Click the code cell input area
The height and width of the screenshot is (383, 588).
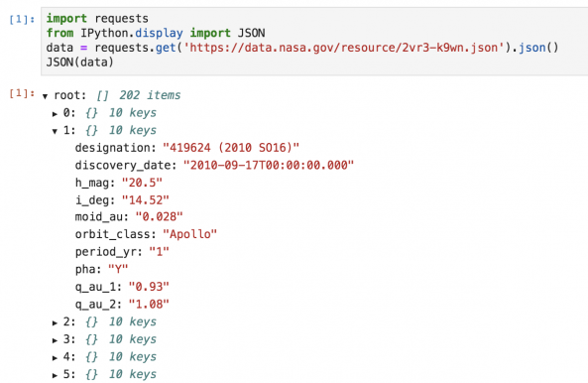(x=314, y=41)
